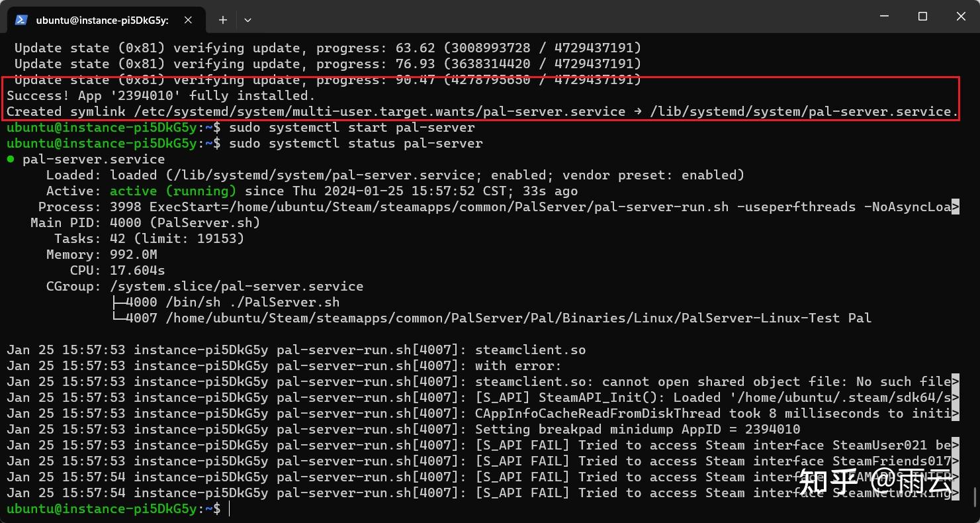Click the 'sudo systemctl status pal-server' command

pos(355,143)
